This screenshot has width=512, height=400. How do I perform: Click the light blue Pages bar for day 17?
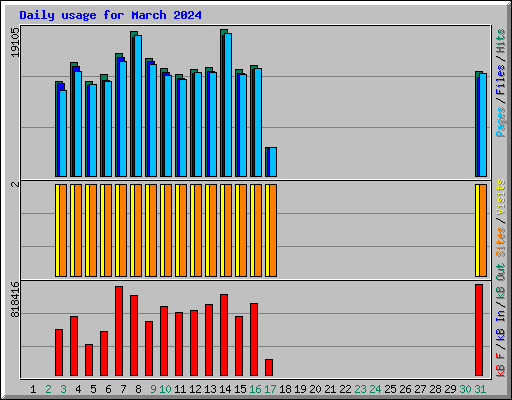click(x=273, y=162)
